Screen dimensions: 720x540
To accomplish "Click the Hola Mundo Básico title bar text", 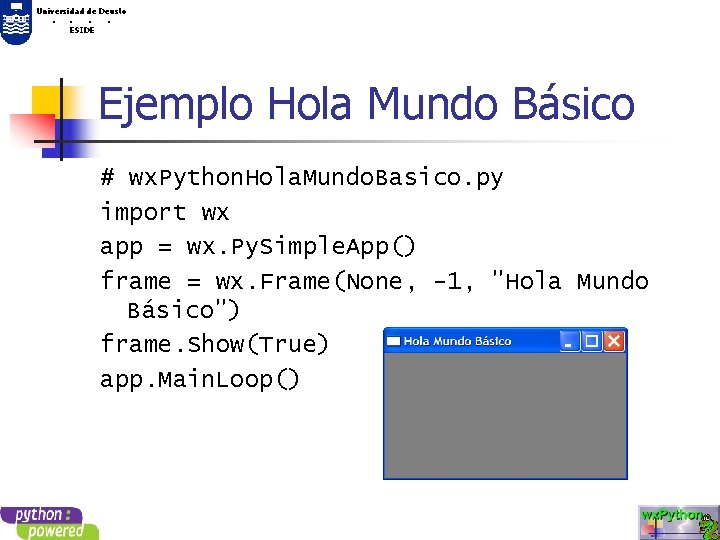I will (457, 341).
